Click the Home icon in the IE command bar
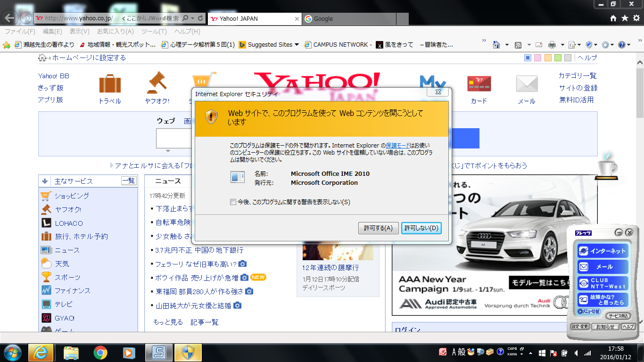 [x=496, y=45]
